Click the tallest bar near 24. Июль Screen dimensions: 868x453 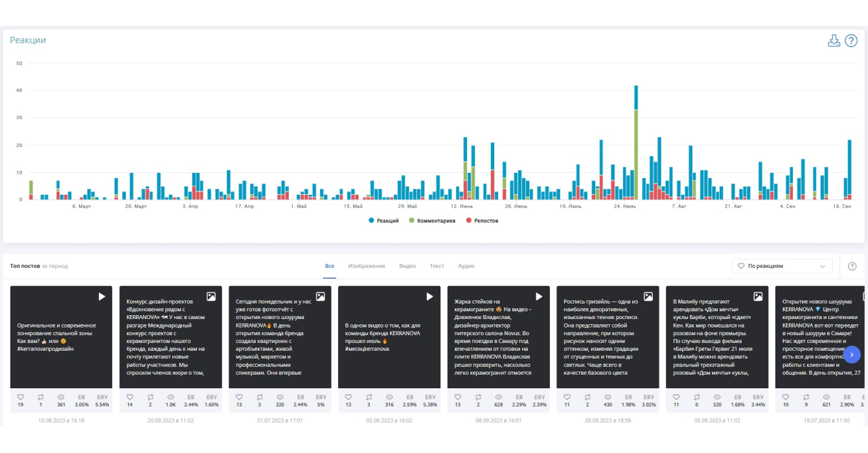click(636, 142)
